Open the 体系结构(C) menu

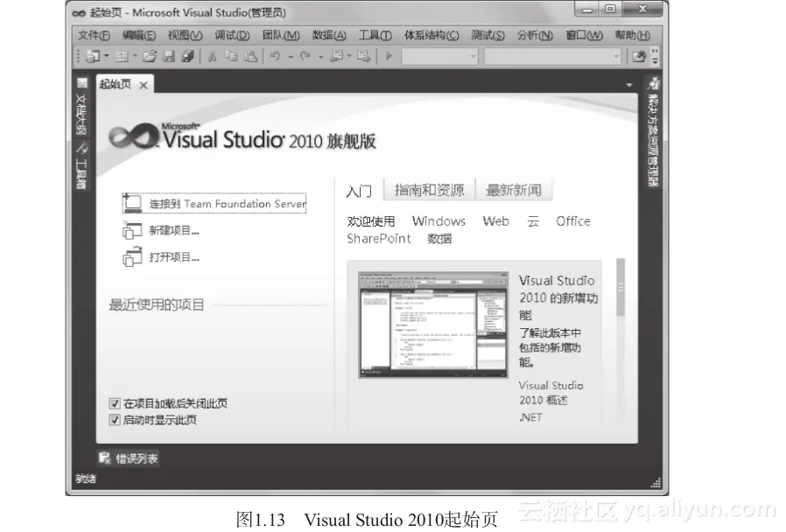[432, 35]
